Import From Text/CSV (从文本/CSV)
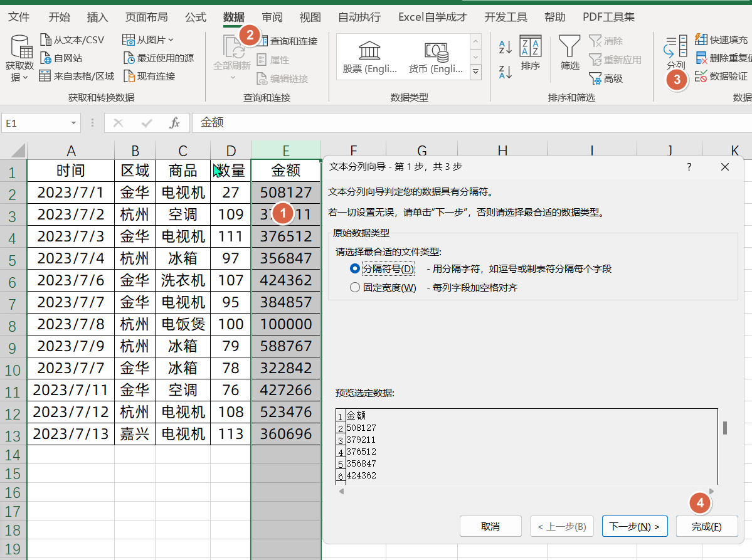Image resolution: width=752 pixels, height=560 pixels. point(72,40)
